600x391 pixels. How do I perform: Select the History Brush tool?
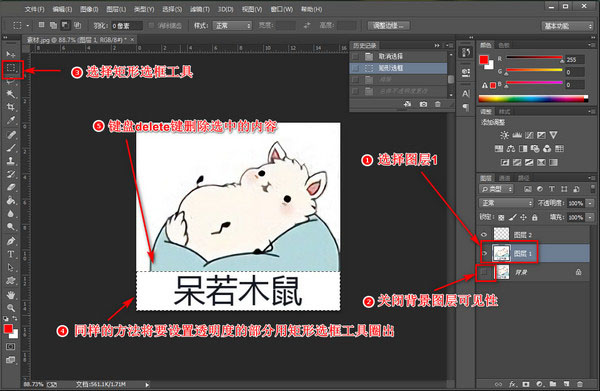[11, 174]
